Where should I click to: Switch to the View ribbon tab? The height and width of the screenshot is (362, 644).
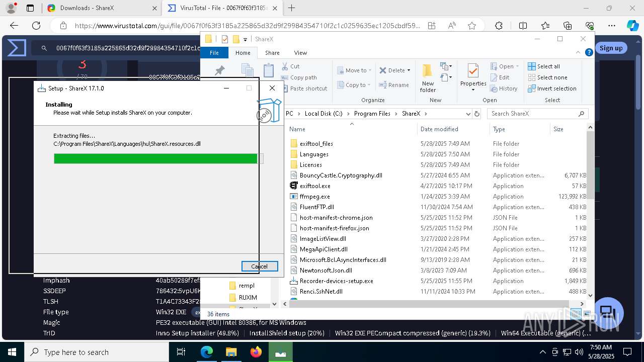(300, 53)
